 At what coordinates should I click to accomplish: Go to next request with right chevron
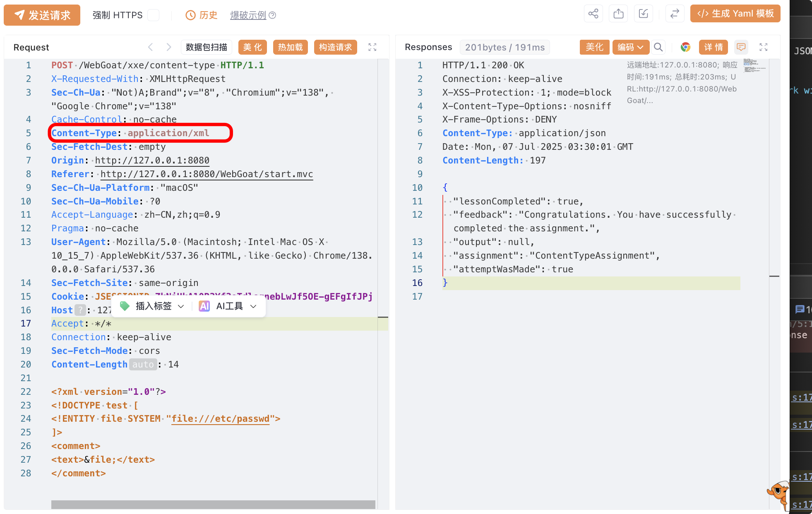tap(168, 47)
